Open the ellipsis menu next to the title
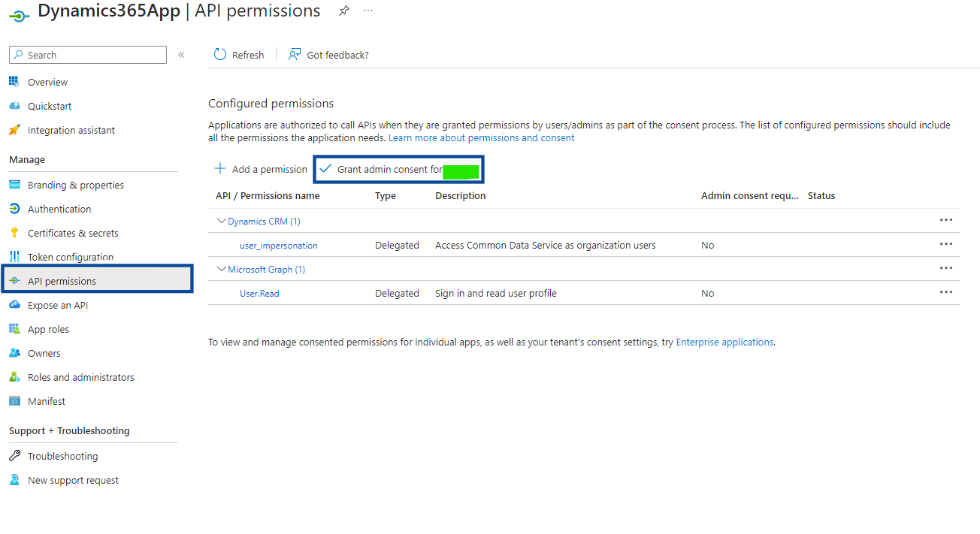980x534 pixels. coord(367,11)
